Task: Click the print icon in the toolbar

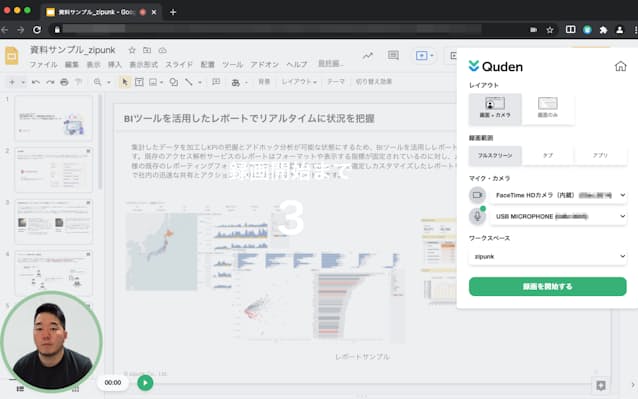Action: tap(64, 82)
